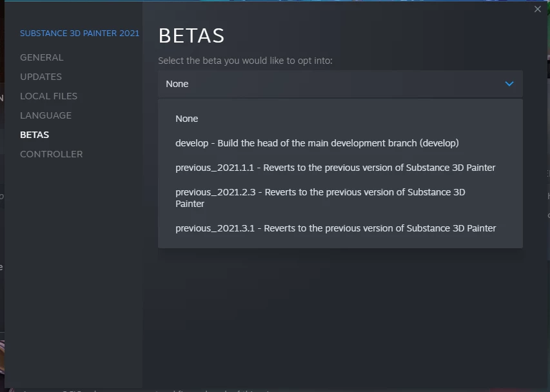This screenshot has width=550, height=392.
Task: Go to the Local Files tab
Action: (49, 96)
